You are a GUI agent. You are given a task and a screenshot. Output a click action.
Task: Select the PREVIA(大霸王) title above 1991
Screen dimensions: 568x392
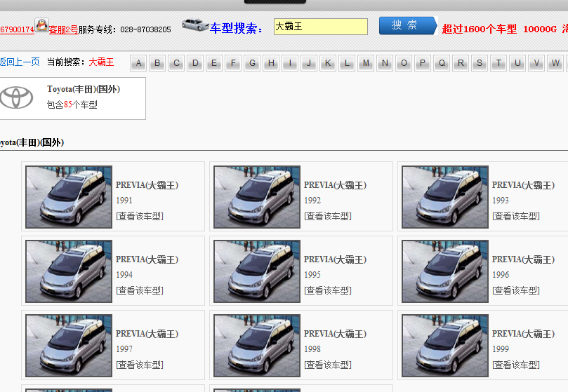click(147, 185)
